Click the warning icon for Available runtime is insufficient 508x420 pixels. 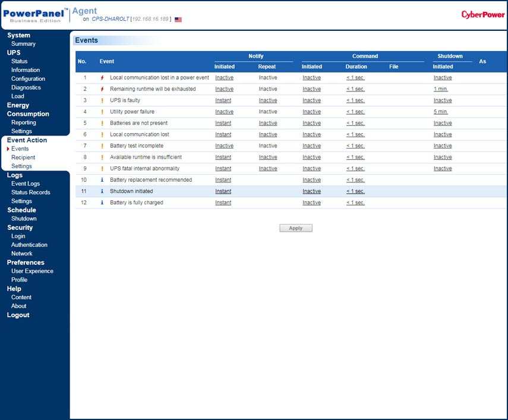click(x=102, y=157)
